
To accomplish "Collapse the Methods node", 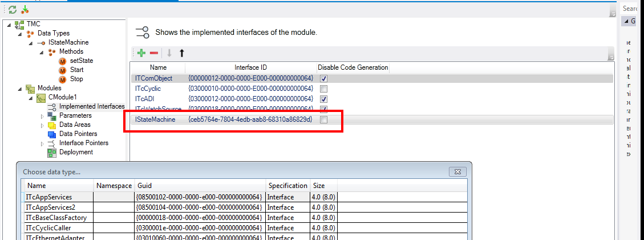I will pos(42,52).
